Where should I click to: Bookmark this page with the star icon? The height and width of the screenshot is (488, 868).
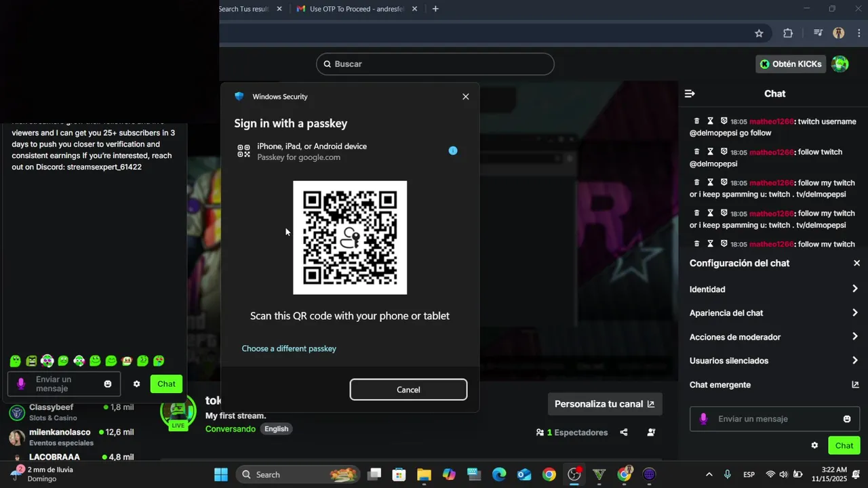pos(759,33)
